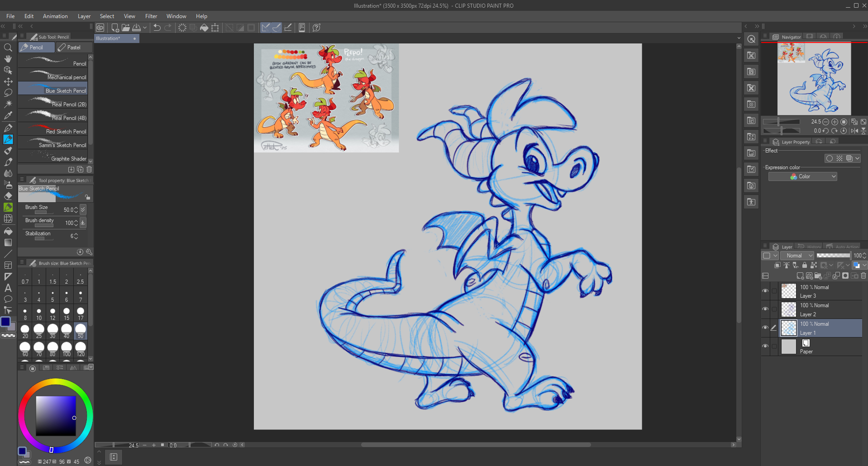This screenshot has width=868, height=466.
Task: Toggle visibility of Layer 2
Action: pos(765,309)
